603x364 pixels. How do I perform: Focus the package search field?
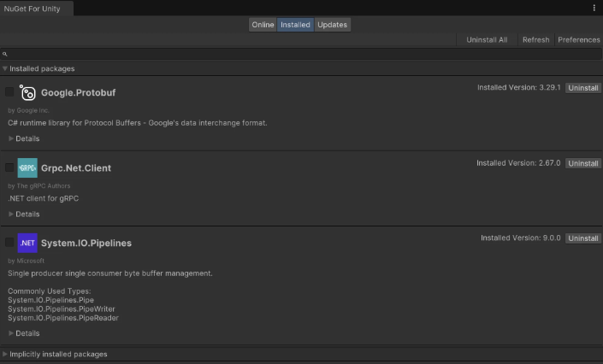pyautogui.click(x=301, y=54)
